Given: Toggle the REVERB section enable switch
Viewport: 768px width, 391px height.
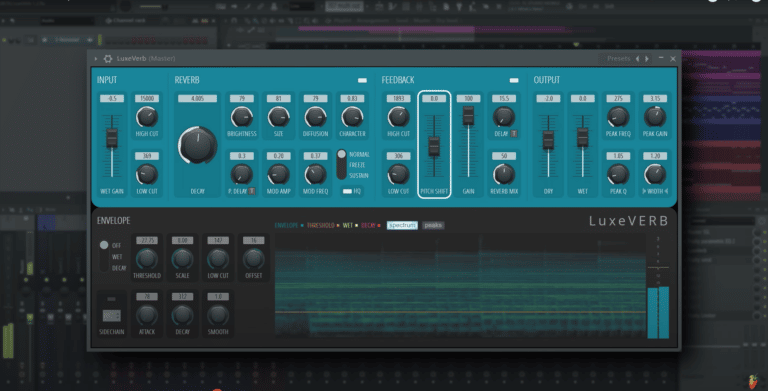Looking at the screenshot, I should (362, 80).
